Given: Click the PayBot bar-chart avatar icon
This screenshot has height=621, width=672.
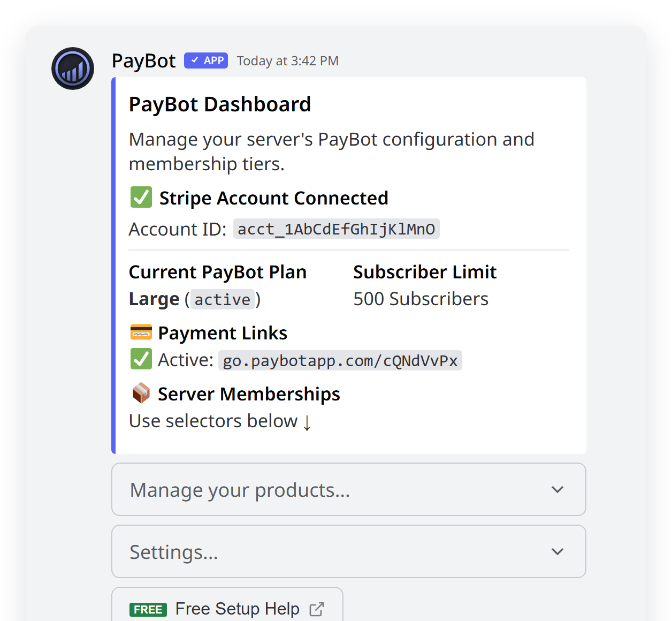Looking at the screenshot, I should click(72, 69).
